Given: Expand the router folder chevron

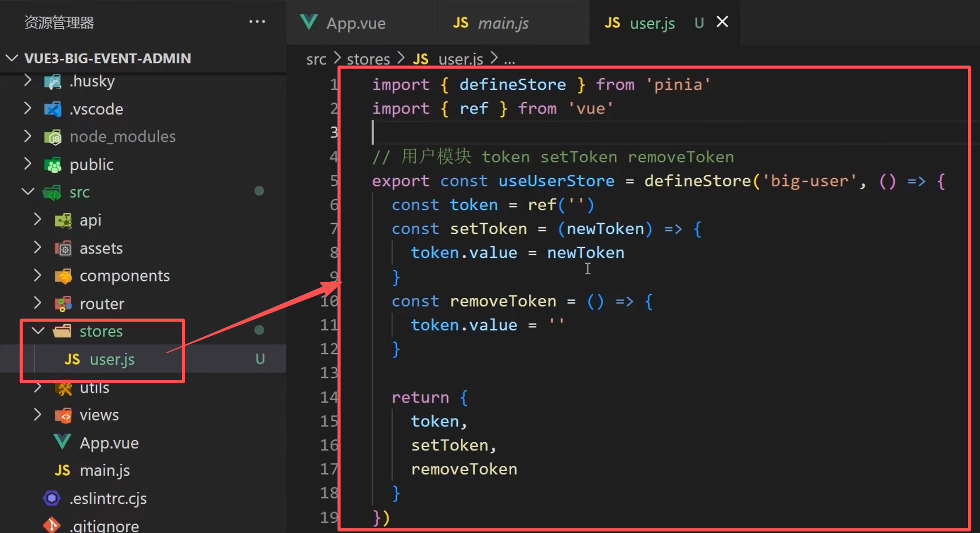Looking at the screenshot, I should click(38, 303).
